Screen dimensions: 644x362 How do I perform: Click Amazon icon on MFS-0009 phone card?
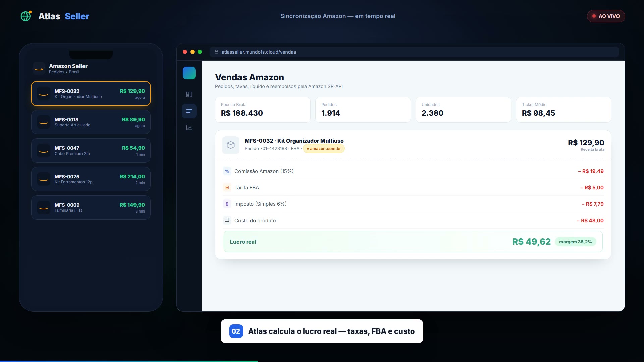44,207
